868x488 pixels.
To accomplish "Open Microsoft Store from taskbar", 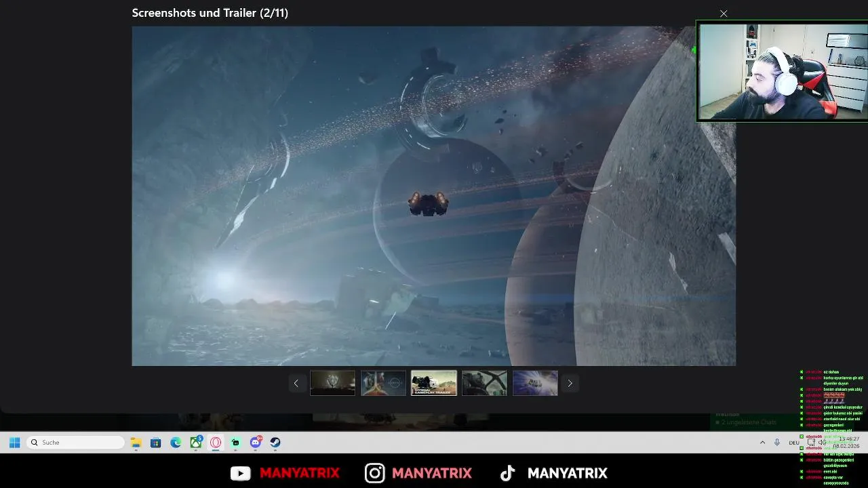I will 155,443.
